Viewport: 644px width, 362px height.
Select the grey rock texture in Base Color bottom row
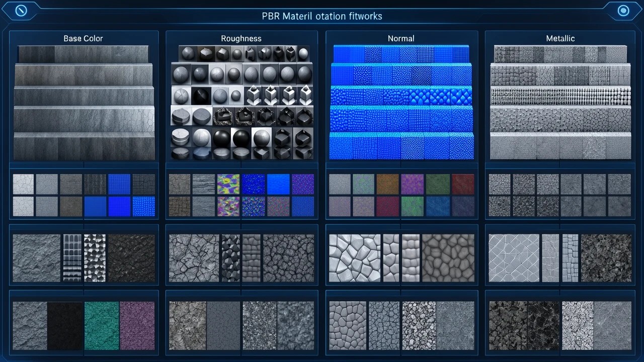click(30, 326)
